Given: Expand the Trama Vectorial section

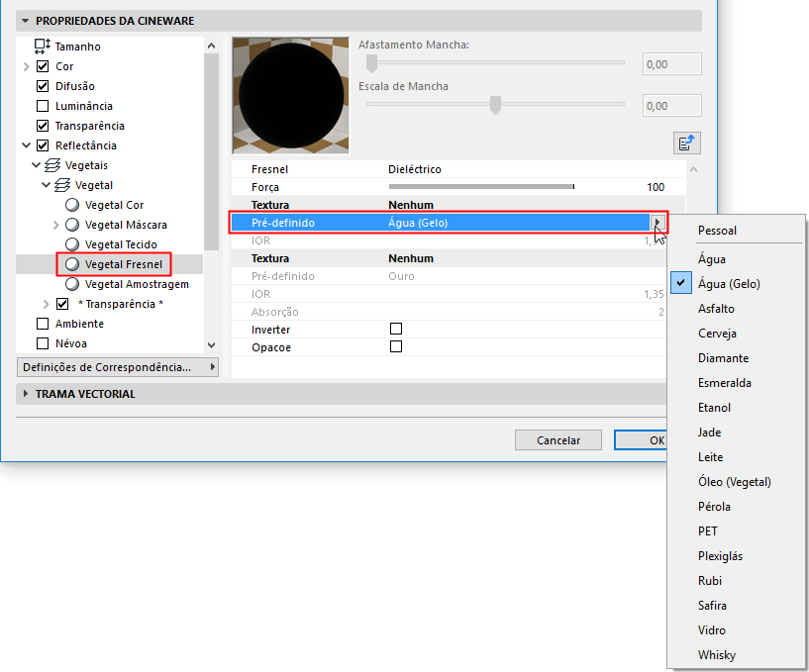Looking at the screenshot, I should 26,394.
